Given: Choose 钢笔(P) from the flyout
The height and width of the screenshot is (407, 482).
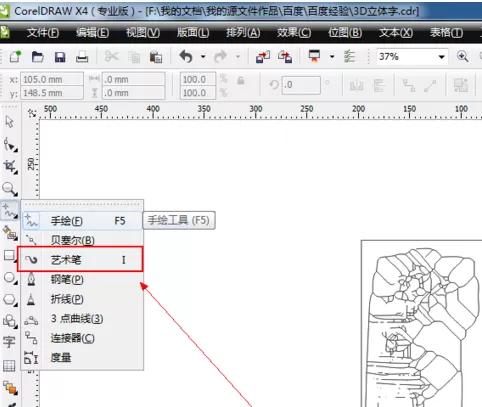Looking at the screenshot, I should [x=83, y=279].
